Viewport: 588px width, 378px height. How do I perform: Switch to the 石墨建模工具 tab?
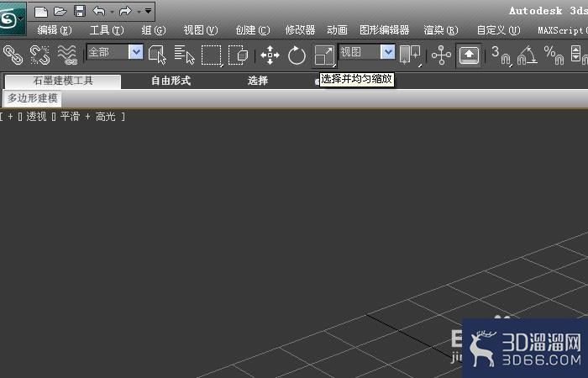(x=63, y=81)
